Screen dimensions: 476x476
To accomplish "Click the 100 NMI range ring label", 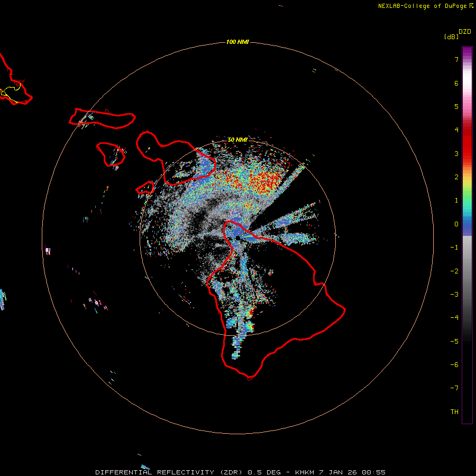I will 237,42.
